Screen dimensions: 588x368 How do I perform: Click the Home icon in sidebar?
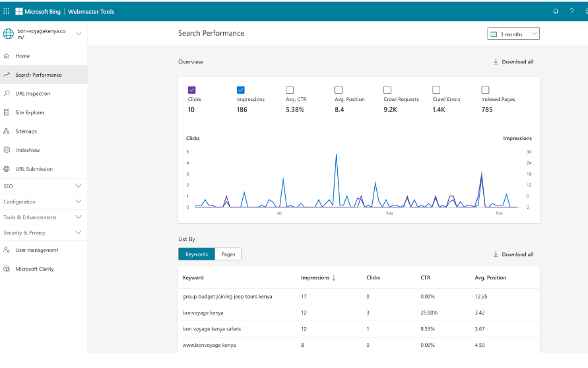pyautogui.click(x=7, y=56)
